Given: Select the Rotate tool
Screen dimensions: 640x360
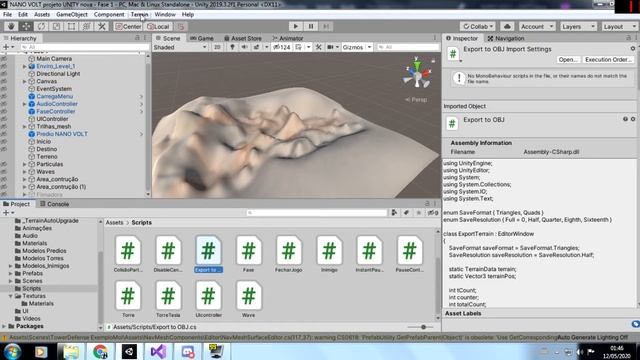Looking at the screenshot, I should point(41,27).
